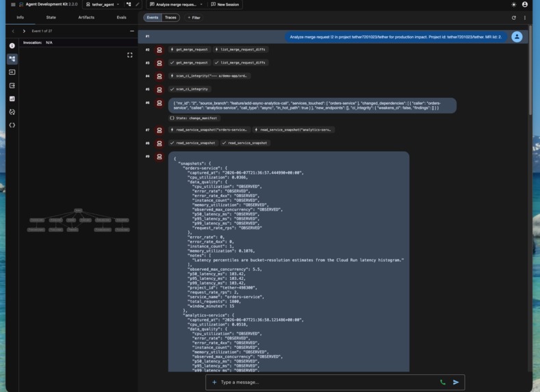The width and height of the screenshot is (540, 392).
Task: Select the curly braces icon in side rail
Action: (x=12, y=125)
